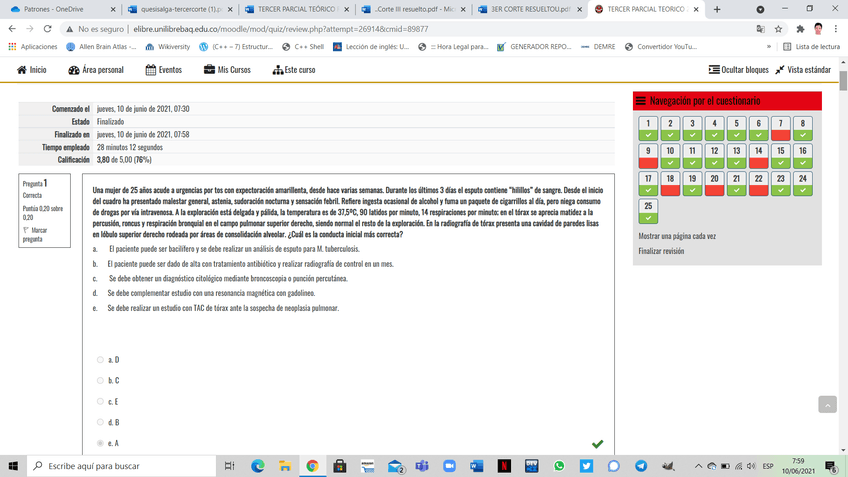Reload the page
Viewport: 848px width, 477px height.
point(48,29)
